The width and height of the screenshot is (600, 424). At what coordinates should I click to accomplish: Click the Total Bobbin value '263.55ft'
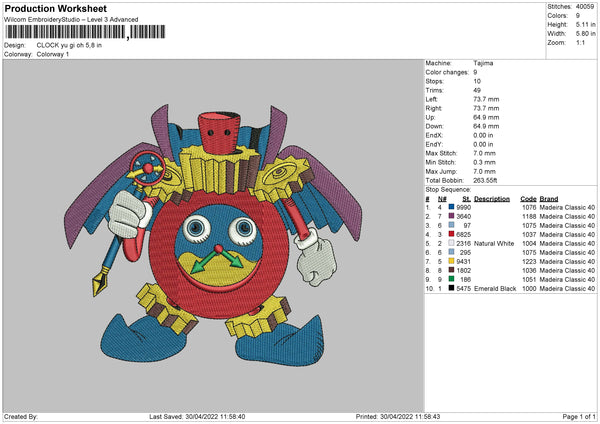pyautogui.click(x=485, y=181)
